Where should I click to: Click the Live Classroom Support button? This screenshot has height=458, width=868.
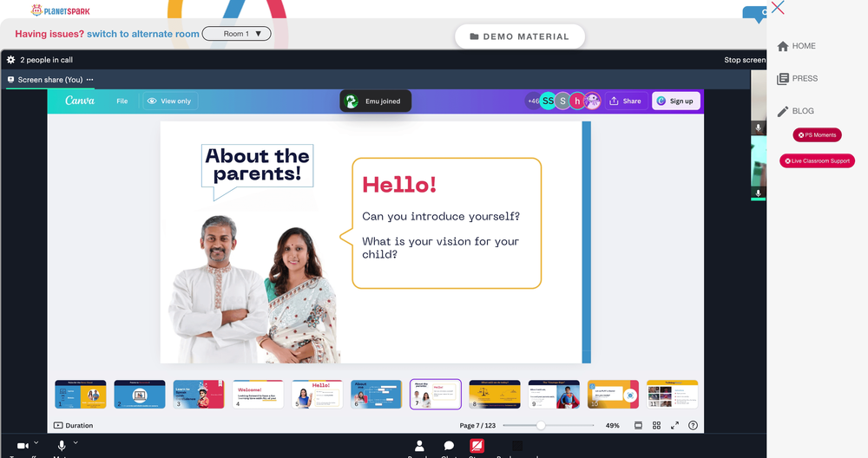coord(817,161)
